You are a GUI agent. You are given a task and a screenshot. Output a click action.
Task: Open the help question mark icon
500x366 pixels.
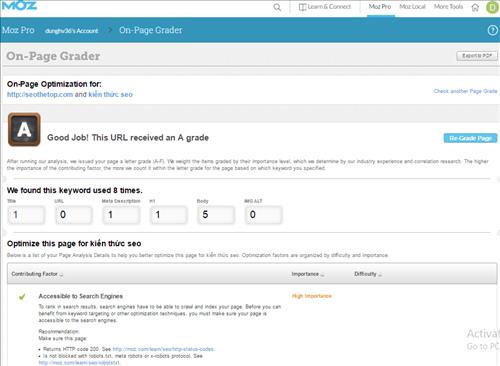(x=492, y=30)
